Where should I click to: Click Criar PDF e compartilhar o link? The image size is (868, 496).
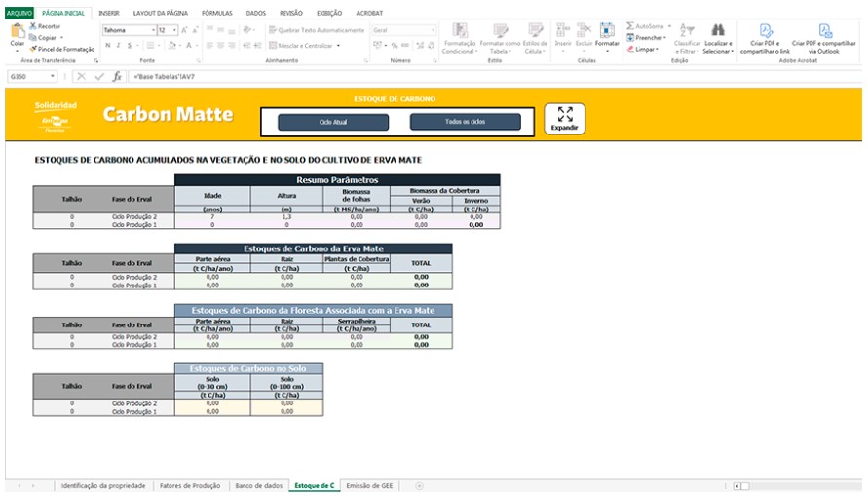765,38
